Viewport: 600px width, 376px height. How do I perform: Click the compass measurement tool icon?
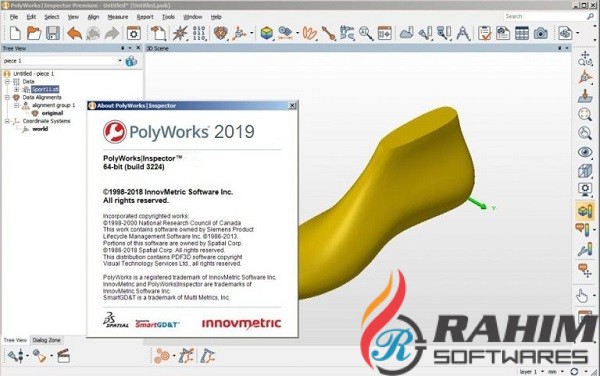[x=463, y=33]
